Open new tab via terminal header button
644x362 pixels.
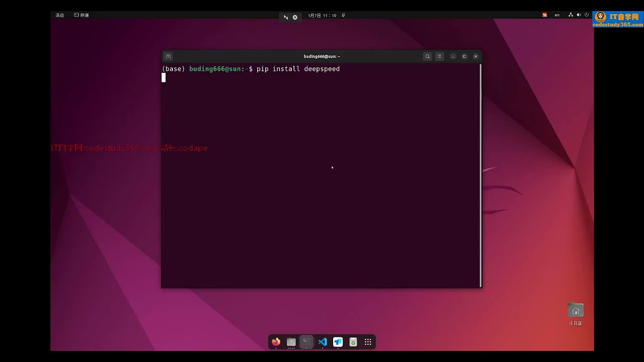point(169,56)
